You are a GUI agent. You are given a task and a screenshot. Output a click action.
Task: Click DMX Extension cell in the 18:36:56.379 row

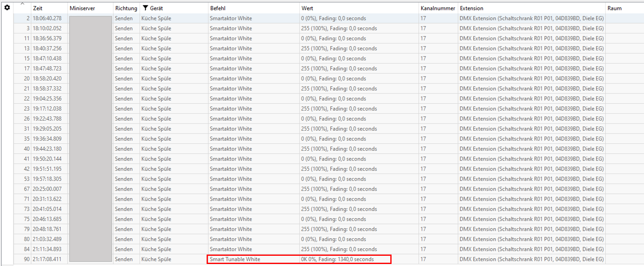tap(531, 38)
